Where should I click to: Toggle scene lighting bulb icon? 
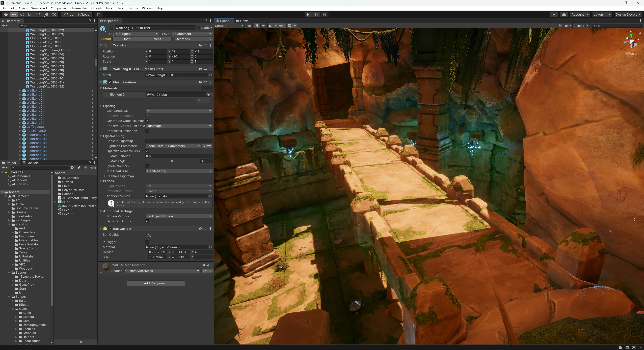click(257, 26)
